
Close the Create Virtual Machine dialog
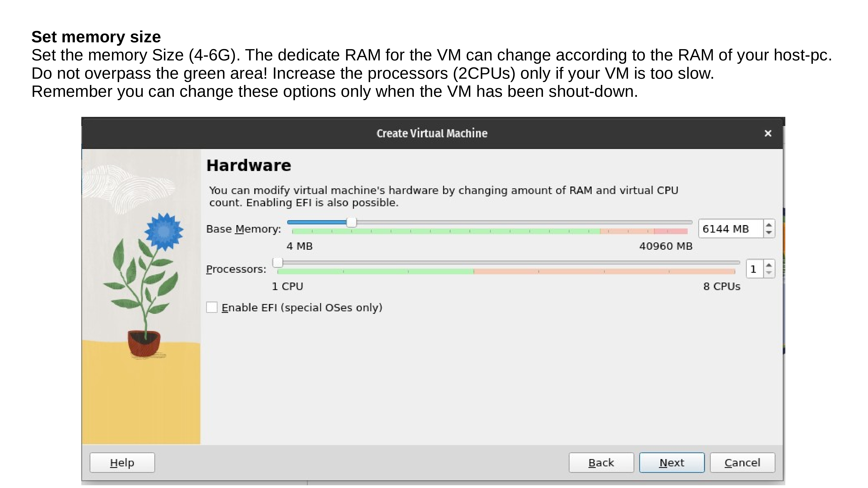[768, 133]
